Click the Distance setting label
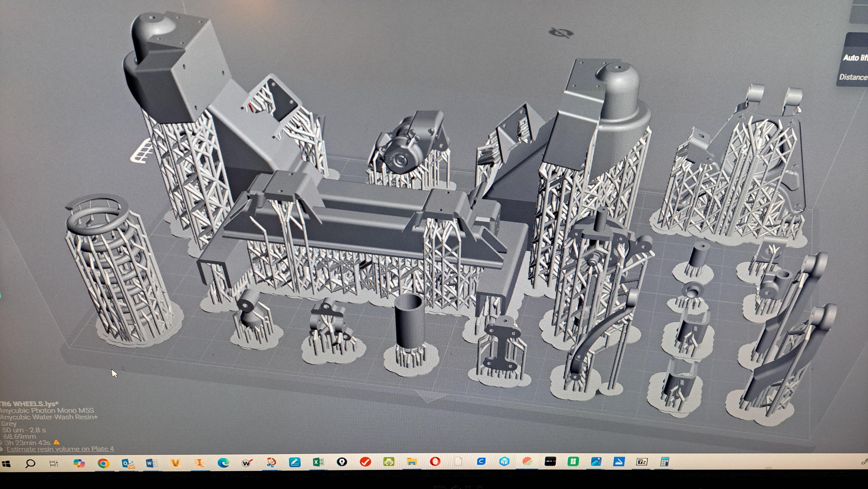This screenshot has height=489, width=868. [x=853, y=77]
